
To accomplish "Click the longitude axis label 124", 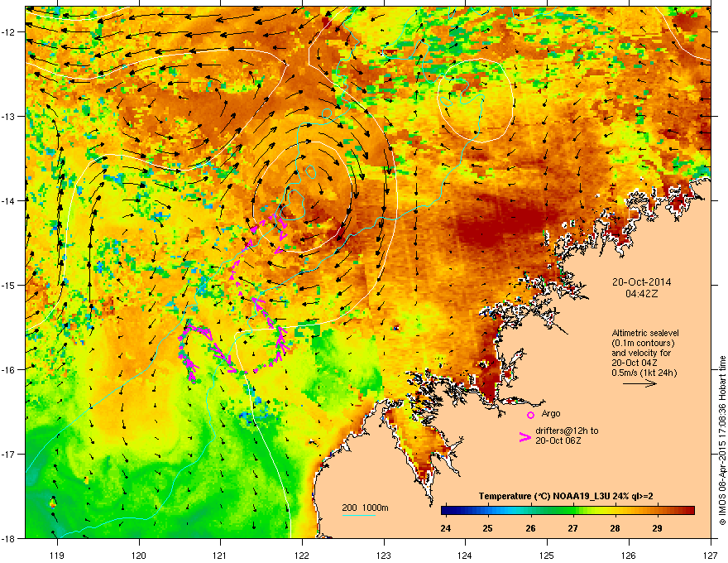I will 465,555.
